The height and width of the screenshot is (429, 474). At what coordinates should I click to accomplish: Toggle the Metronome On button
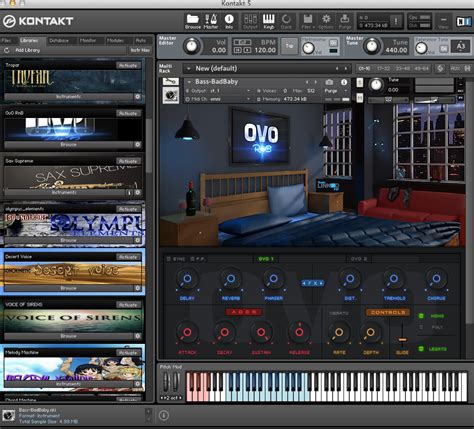point(333,43)
